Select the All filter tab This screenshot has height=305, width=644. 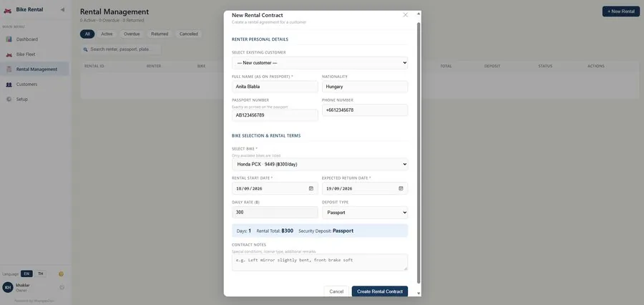click(x=87, y=34)
